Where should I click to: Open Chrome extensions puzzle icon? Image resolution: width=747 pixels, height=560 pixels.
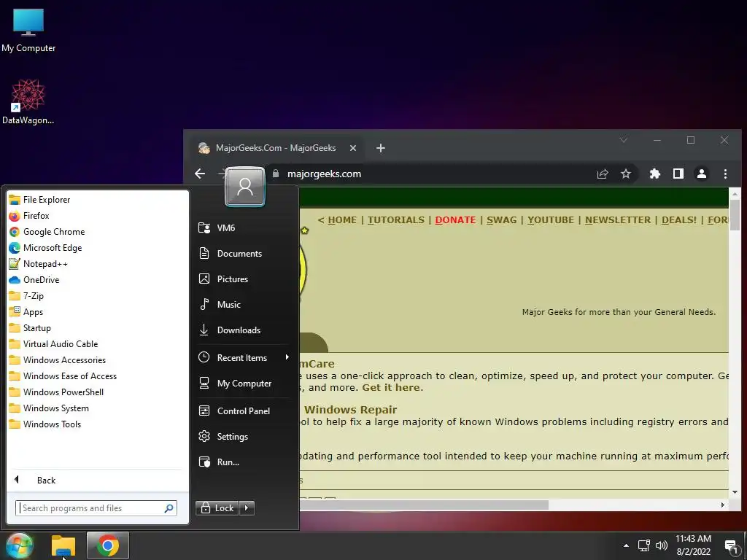(x=655, y=174)
